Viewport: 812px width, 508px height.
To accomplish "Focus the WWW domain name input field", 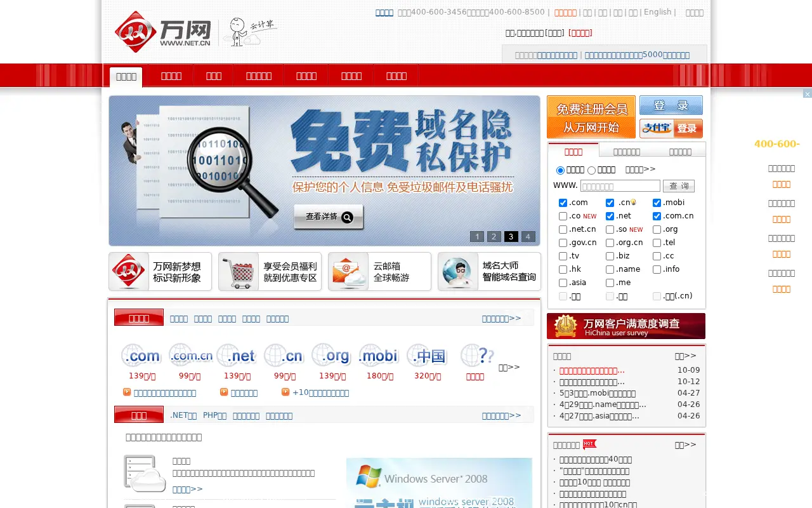I will tap(620, 186).
